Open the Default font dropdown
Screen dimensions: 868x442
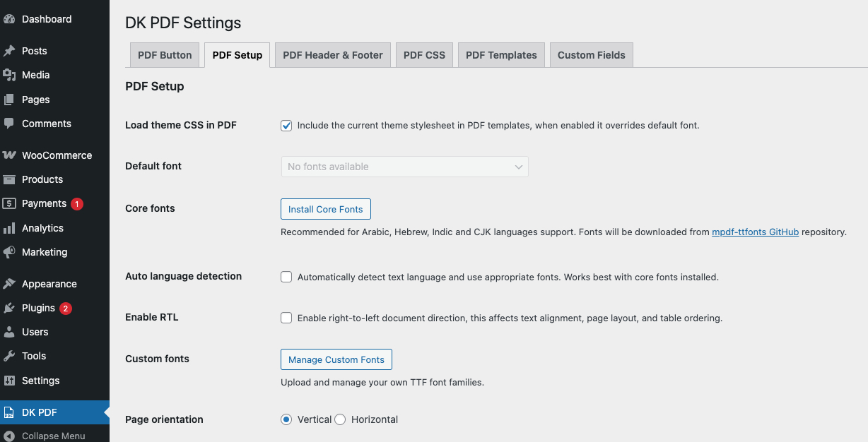tap(404, 167)
